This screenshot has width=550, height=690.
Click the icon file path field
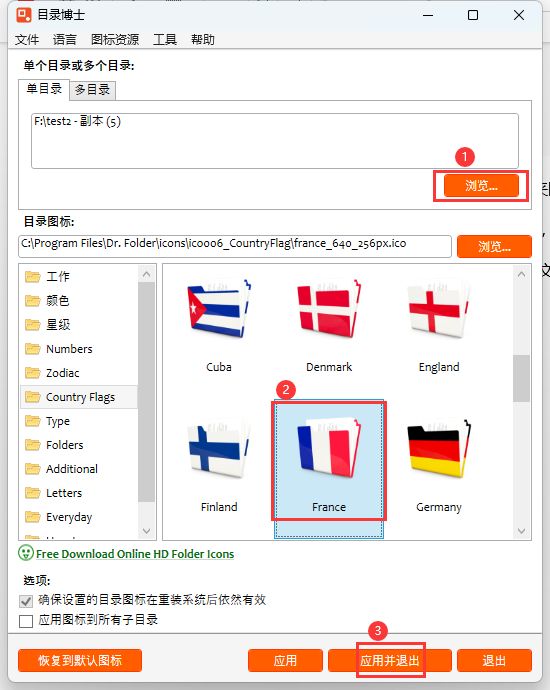(235, 246)
